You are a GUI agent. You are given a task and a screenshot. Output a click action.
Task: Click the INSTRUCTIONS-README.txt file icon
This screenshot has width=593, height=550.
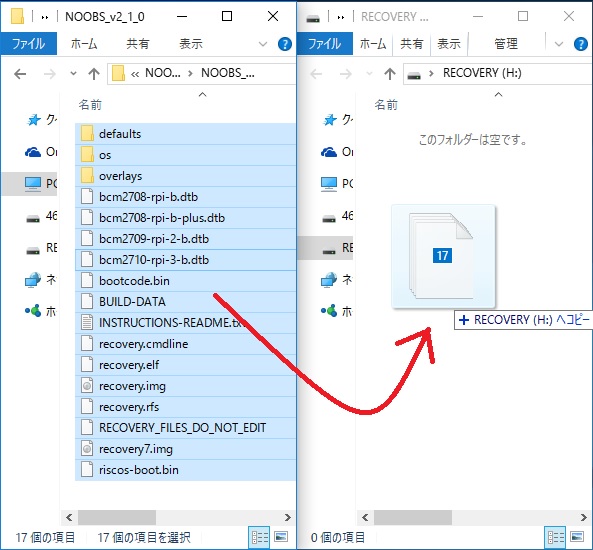point(87,323)
